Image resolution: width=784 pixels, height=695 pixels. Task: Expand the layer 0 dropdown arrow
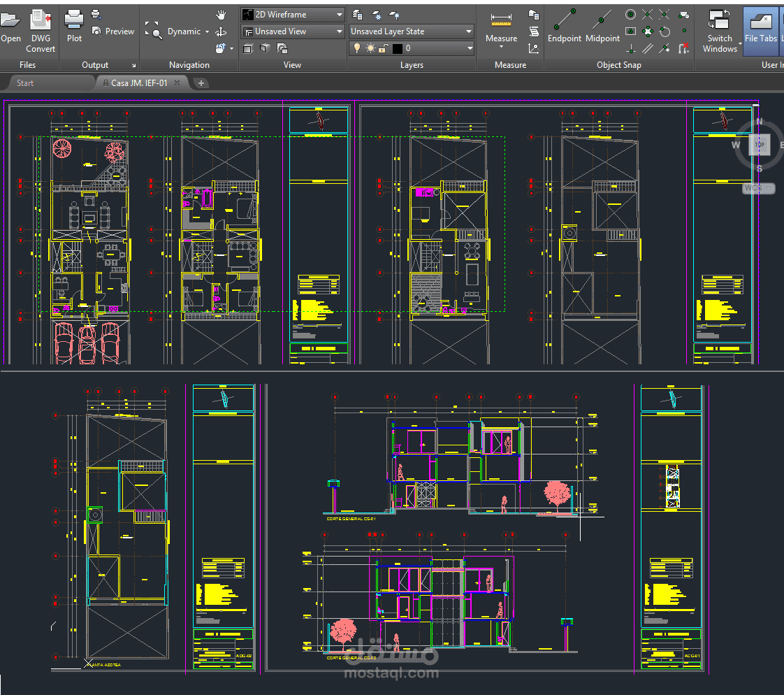(x=470, y=48)
